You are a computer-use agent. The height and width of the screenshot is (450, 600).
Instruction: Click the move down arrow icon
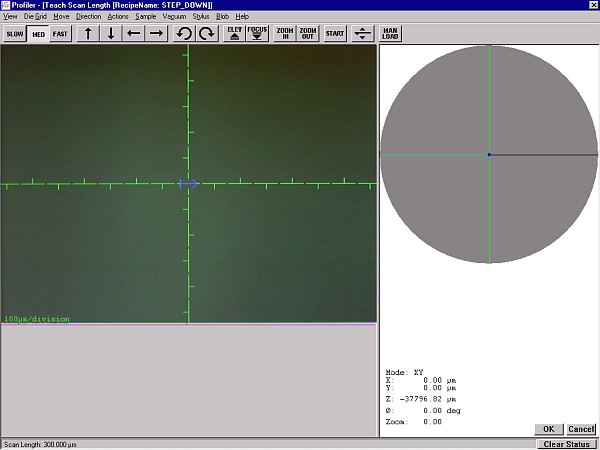point(111,34)
